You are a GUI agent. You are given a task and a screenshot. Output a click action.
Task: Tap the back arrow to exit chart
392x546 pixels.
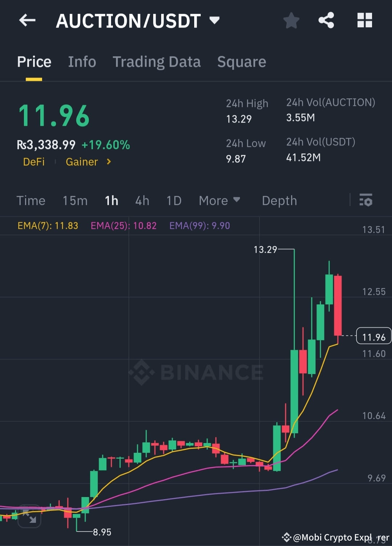click(27, 20)
